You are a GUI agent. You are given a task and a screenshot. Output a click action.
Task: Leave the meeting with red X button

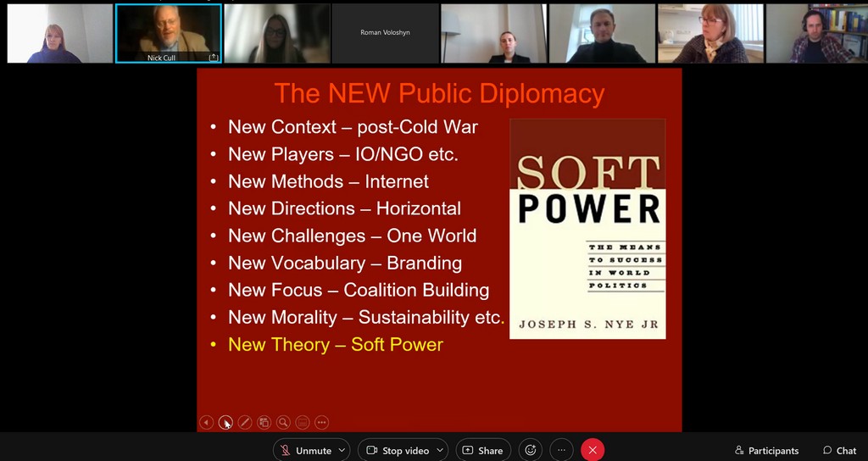593,450
